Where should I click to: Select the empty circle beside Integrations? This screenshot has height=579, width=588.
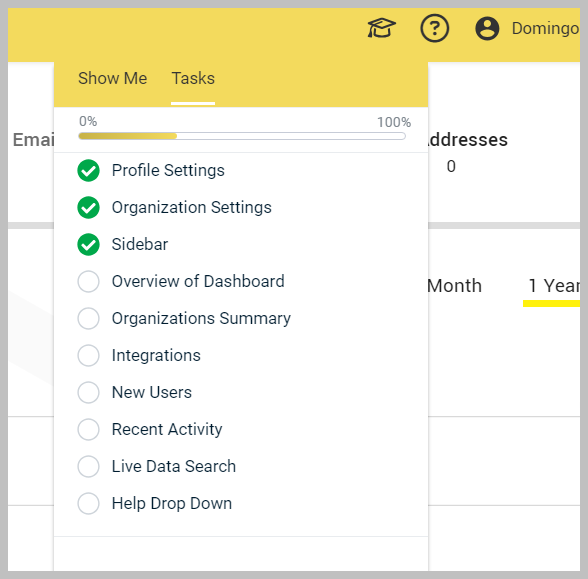88,356
